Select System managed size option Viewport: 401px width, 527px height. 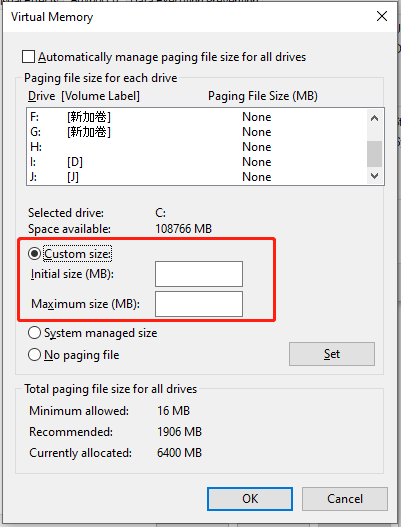coord(34,333)
